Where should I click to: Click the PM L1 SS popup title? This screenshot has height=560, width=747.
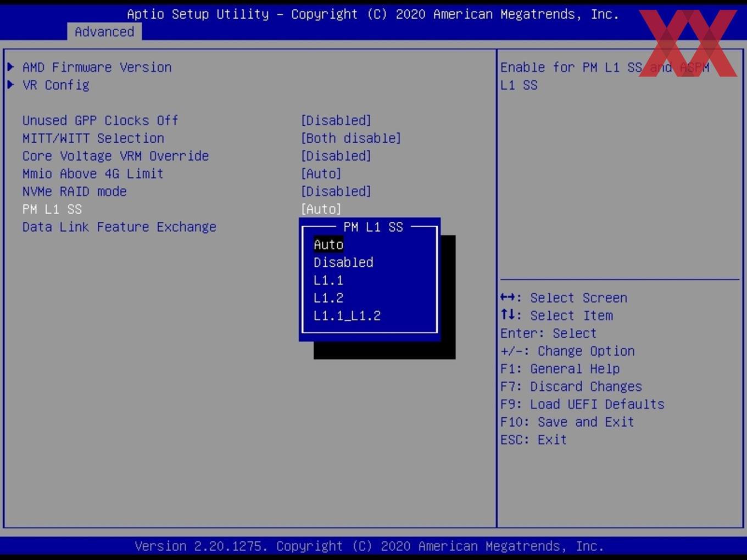[x=374, y=227]
